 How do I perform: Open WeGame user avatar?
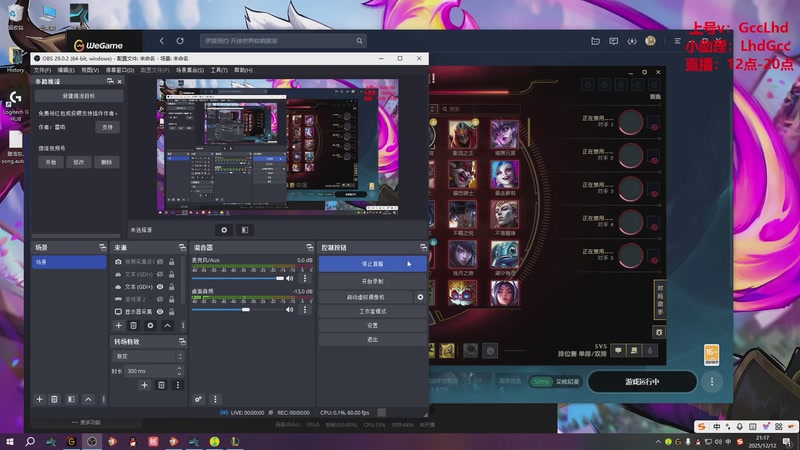click(650, 41)
